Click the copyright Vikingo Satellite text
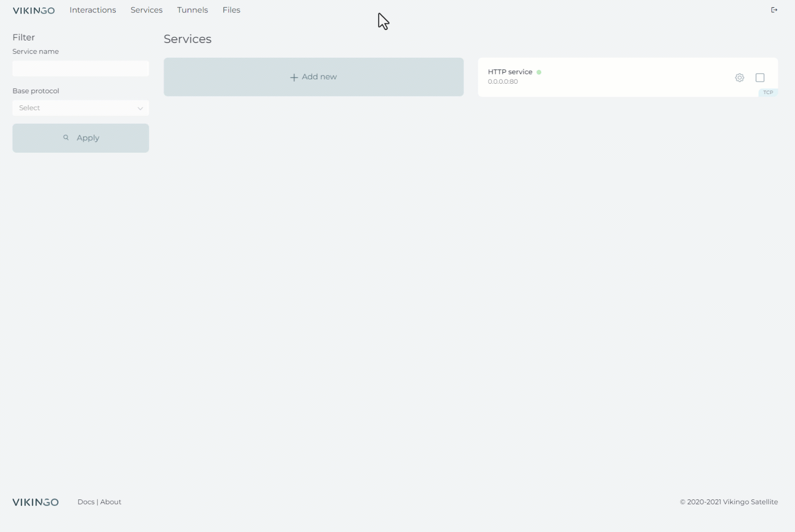This screenshot has width=795, height=532. (x=729, y=502)
